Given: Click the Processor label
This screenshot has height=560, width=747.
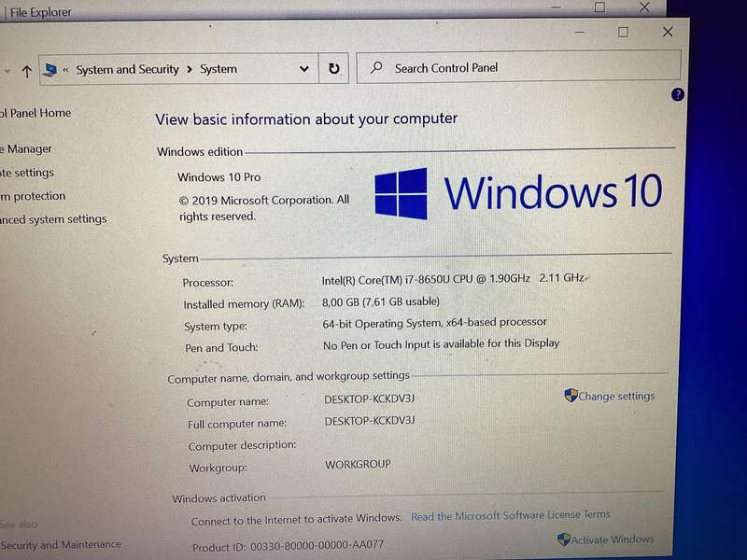Looking at the screenshot, I should 207,283.
